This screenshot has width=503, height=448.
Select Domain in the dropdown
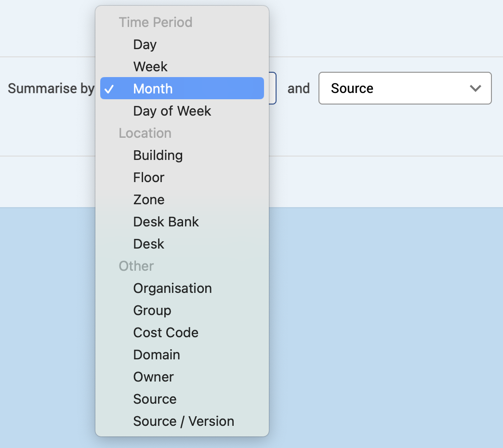click(157, 355)
